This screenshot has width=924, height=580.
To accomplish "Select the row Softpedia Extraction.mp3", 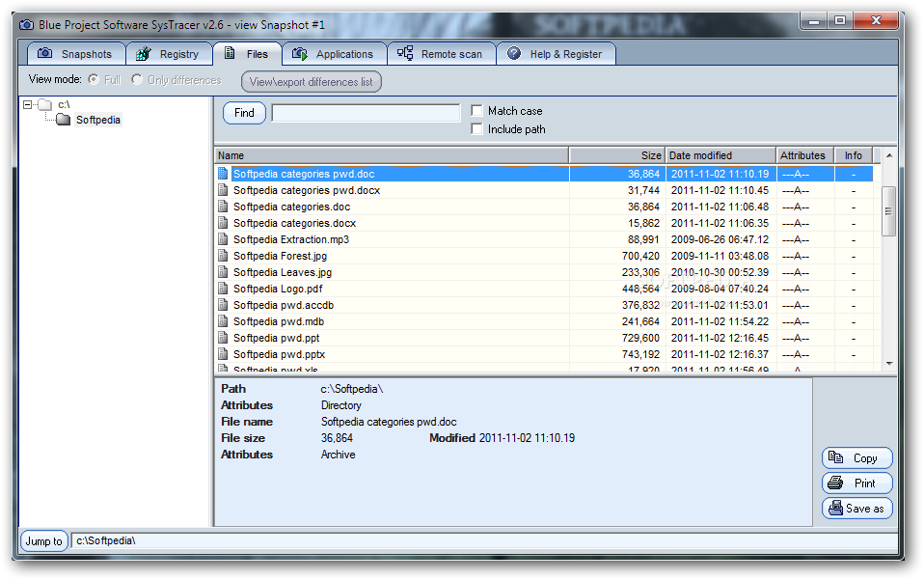I will 543,239.
